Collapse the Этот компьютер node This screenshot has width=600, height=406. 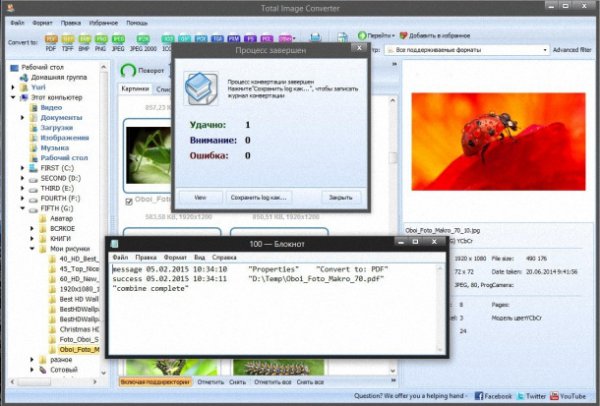[13, 98]
